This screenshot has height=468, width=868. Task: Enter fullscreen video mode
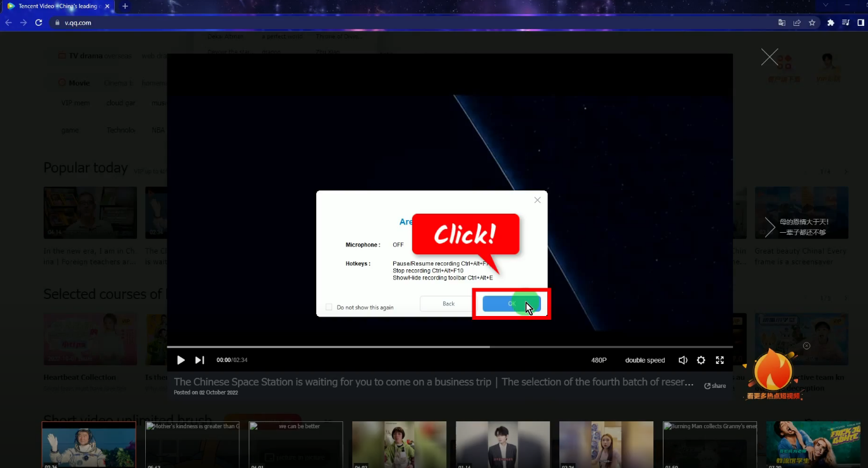coord(720,360)
